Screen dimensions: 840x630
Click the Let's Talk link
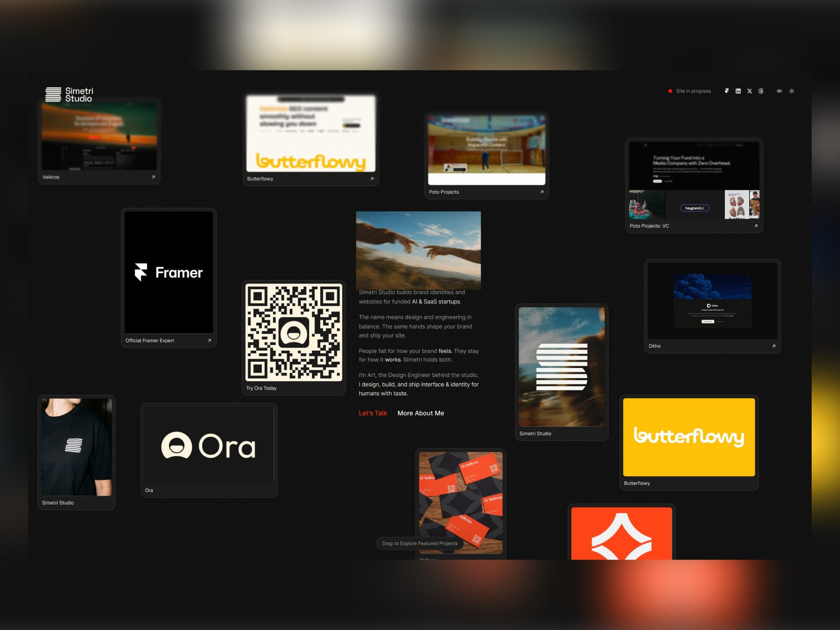(x=373, y=413)
